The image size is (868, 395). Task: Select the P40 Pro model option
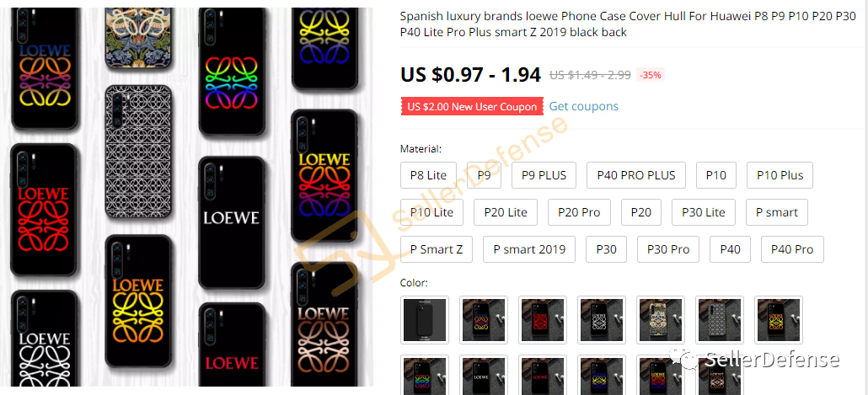coord(792,249)
